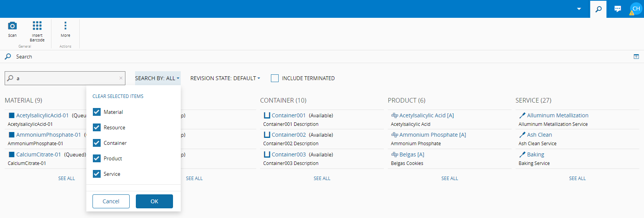This screenshot has height=218, width=644.
Task: Open the top bar dropdown arrow
Action: click(579, 9)
